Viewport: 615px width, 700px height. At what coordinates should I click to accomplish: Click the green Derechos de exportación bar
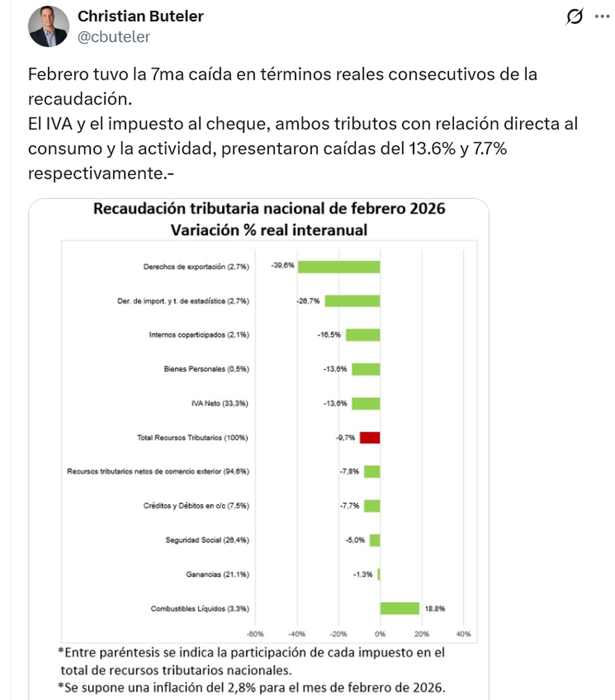[x=339, y=266]
